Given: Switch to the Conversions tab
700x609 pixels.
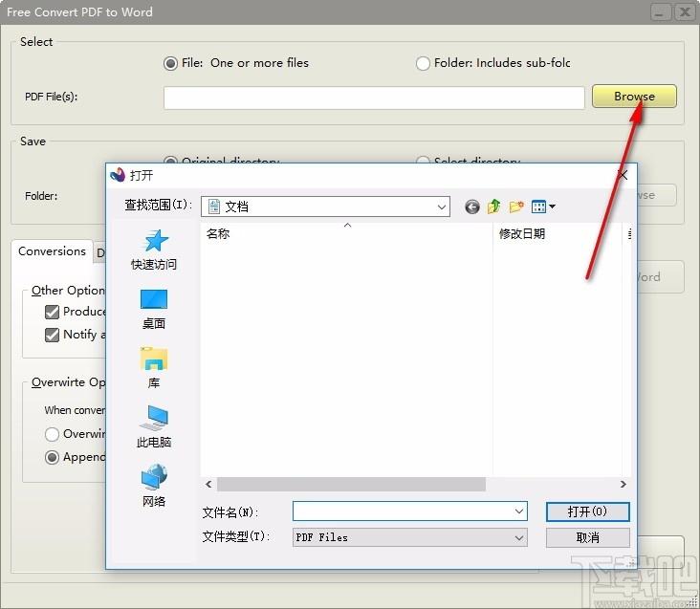Looking at the screenshot, I should 52,251.
